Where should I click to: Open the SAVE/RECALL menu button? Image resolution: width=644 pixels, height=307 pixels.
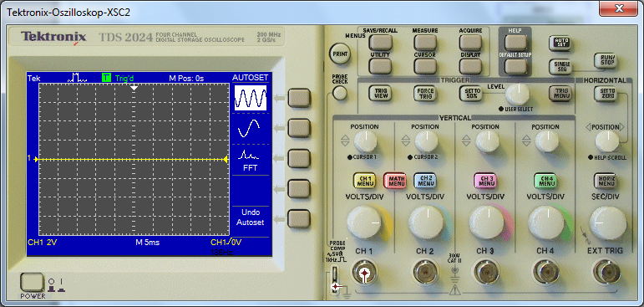(380, 42)
